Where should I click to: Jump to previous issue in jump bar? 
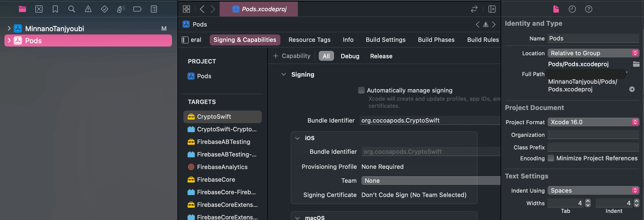coord(478,25)
